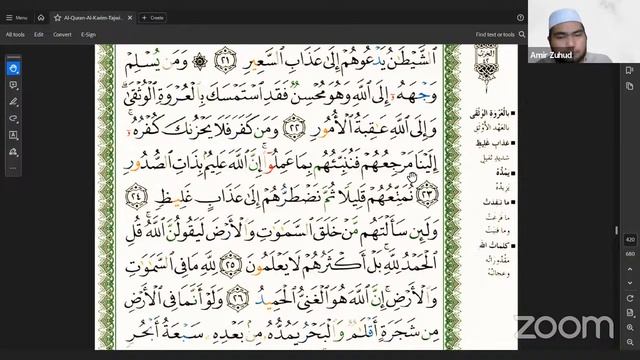The image size is (640, 360).
Task: Click verse marker ٢٢ on the page
Action: 294,127
